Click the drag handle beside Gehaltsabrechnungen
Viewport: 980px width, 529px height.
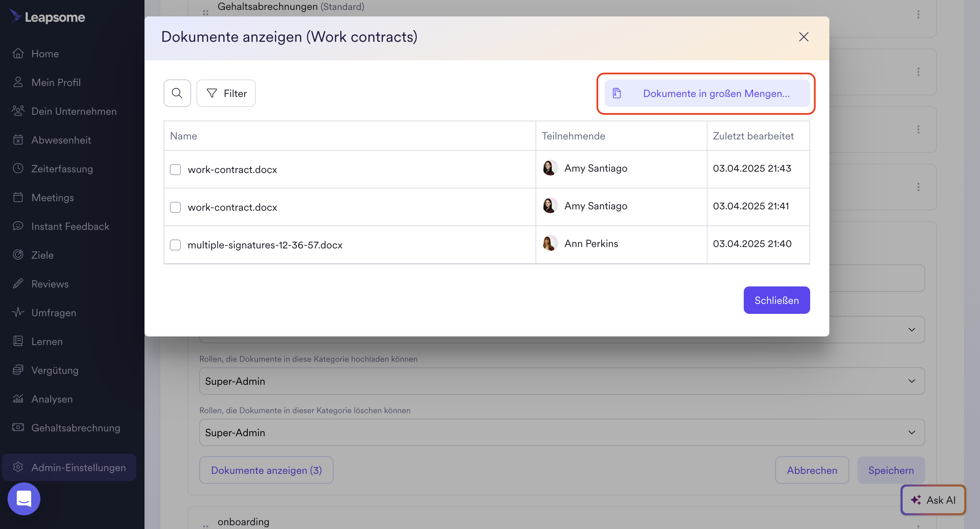point(205,13)
